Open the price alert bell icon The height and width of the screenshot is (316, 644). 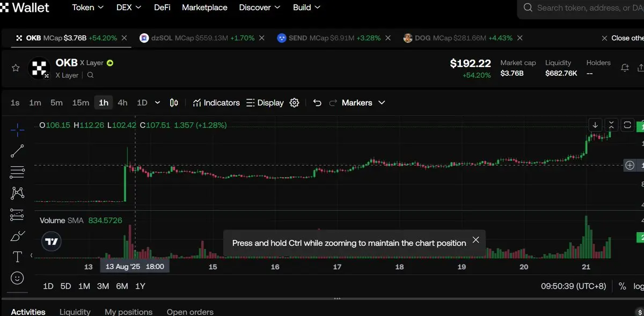[625, 68]
